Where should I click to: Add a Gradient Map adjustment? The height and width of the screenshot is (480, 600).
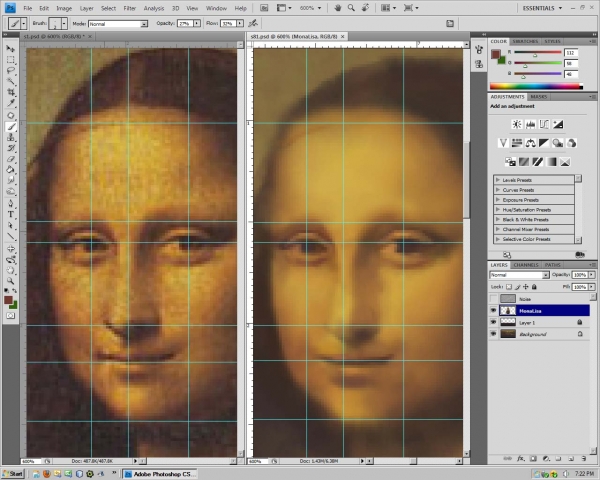coord(551,162)
